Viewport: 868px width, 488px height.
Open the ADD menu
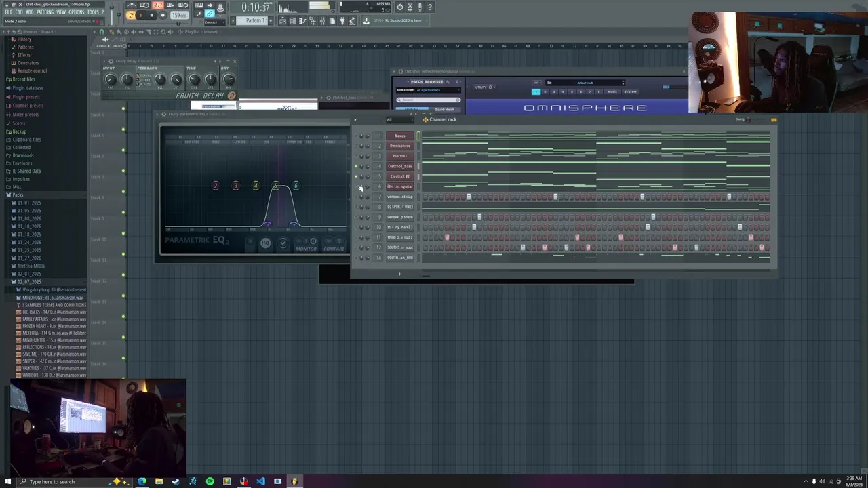(30, 12)
